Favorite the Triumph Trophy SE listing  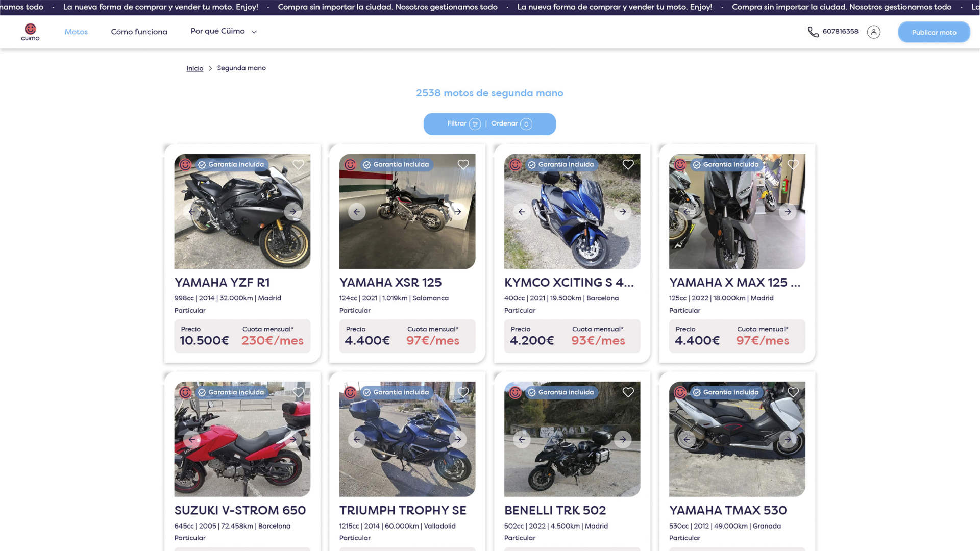pyautogui.click(x=463, y=392)
